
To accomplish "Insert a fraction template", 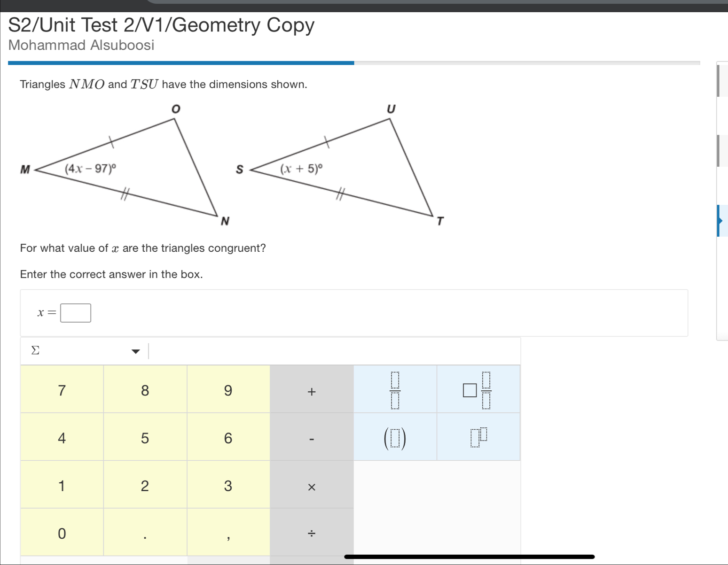I will click(x=395, y=390).
